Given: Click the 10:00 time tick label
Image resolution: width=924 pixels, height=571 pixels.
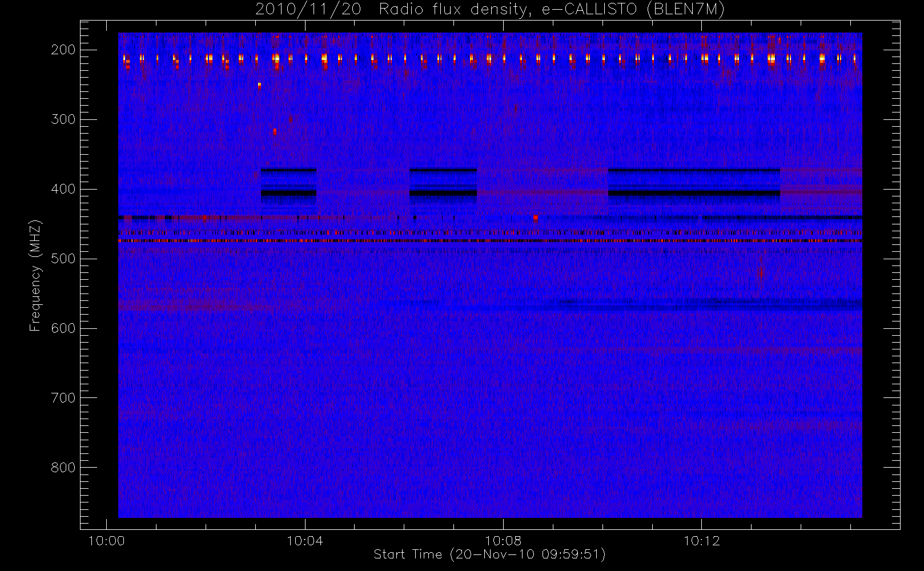Looking at the screenshot, I should [107, 541].
